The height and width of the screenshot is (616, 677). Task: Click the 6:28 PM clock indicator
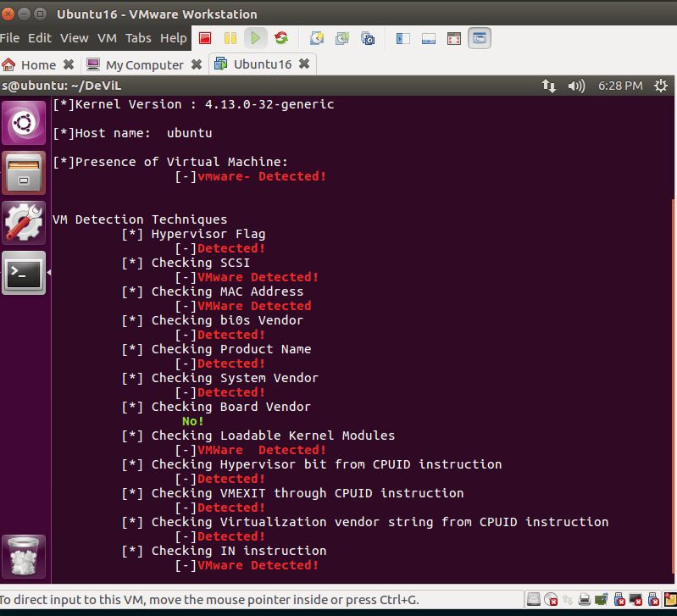[x=620, y=86]
